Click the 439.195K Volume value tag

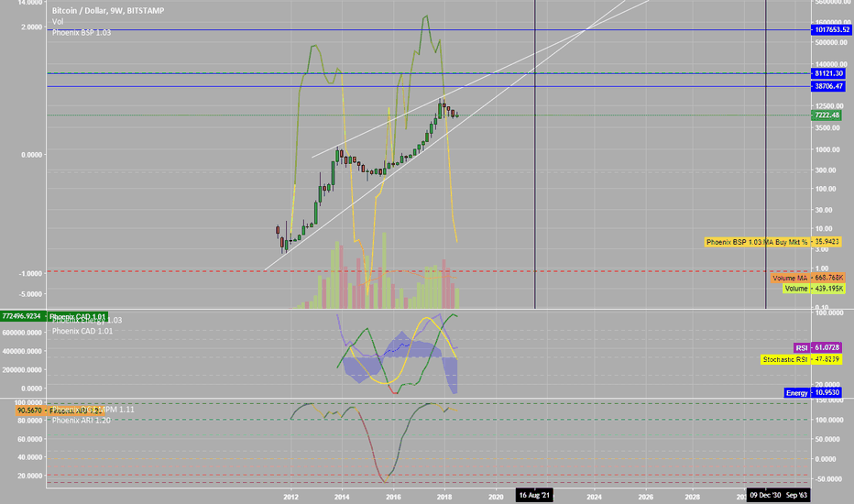tap(828, 289)
